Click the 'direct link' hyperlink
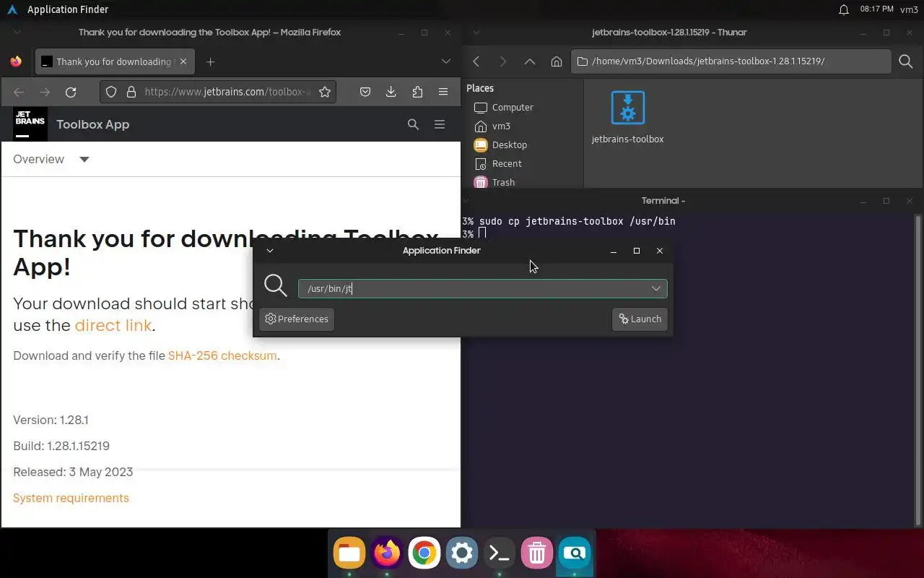Image resolution: width=924 pixels, height=578 pixels. 113,325
